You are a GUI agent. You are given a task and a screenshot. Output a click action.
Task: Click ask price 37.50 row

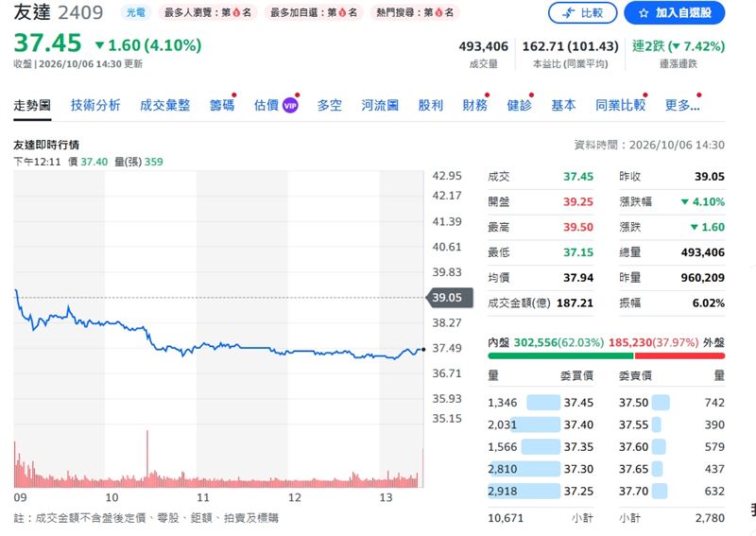(x=672, y=403)
